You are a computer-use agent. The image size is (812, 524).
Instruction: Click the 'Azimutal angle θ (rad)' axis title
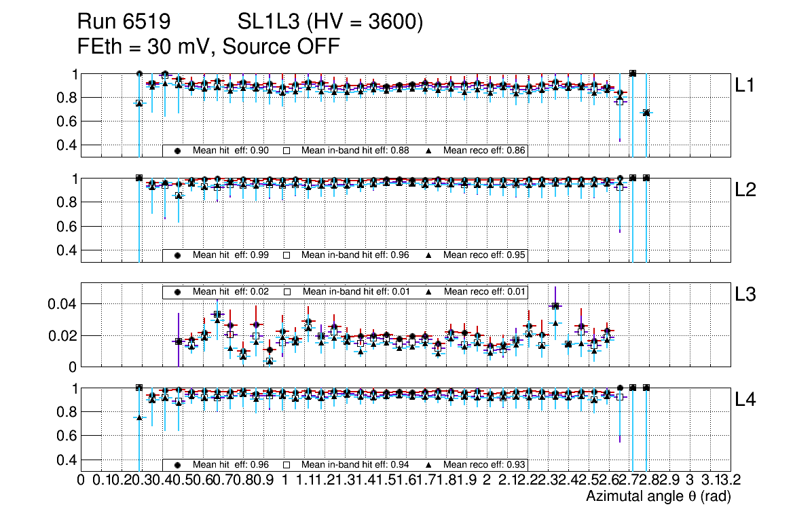658,498
